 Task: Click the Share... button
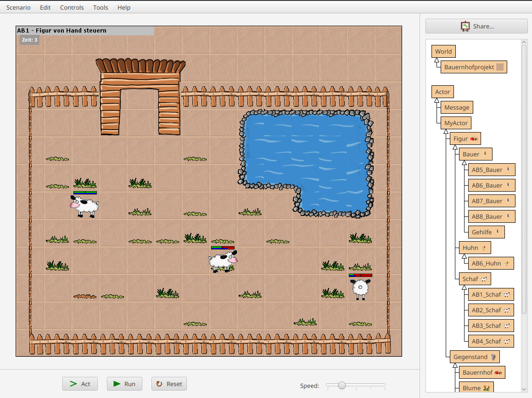(x=476, y=26)
